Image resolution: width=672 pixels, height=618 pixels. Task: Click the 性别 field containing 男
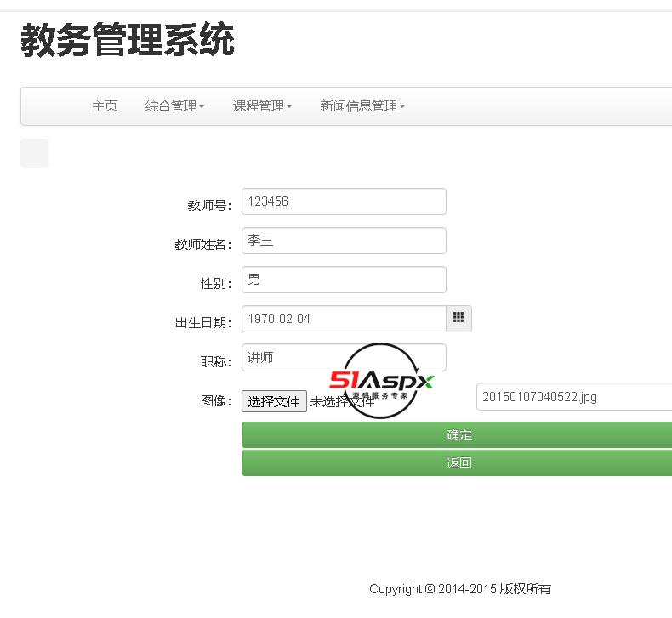point(344,280)
